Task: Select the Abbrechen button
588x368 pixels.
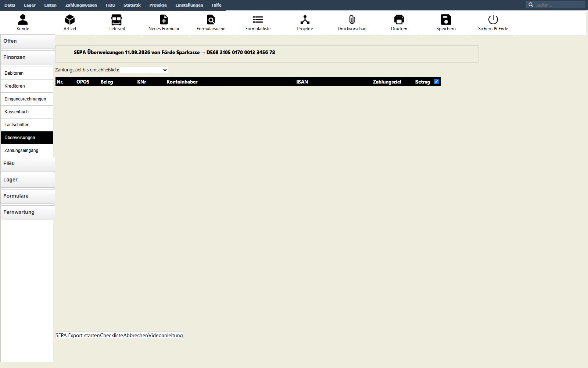Action: 136,335
